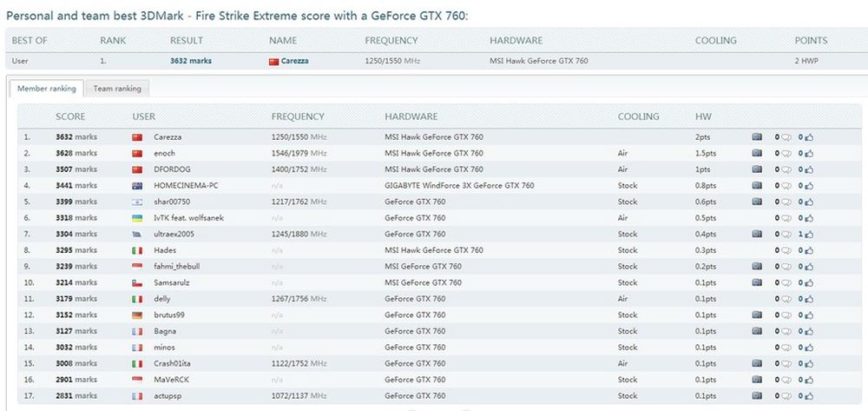Open enoch's user profile link
Screen dimensions: 868x411
(x=164, y=153)
